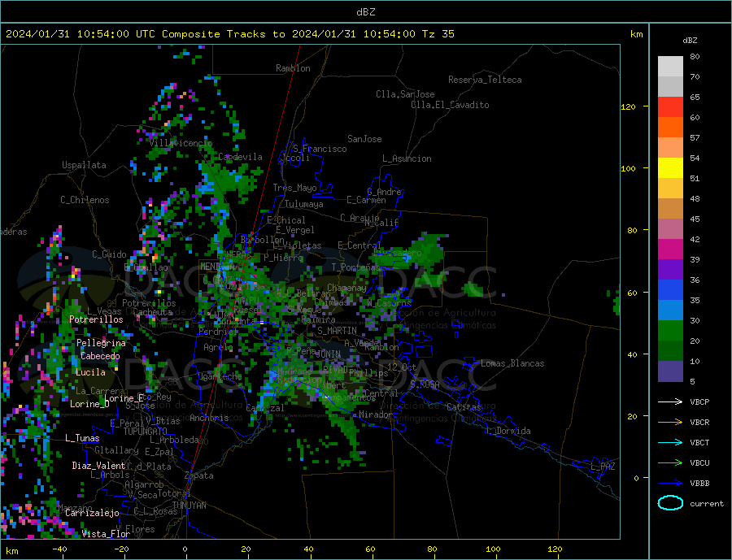Click the 'Pellegrina' map label
Image resolution: width=732 pixels, height=560 pixels.
pyautogui.click(x=102, y=343)
